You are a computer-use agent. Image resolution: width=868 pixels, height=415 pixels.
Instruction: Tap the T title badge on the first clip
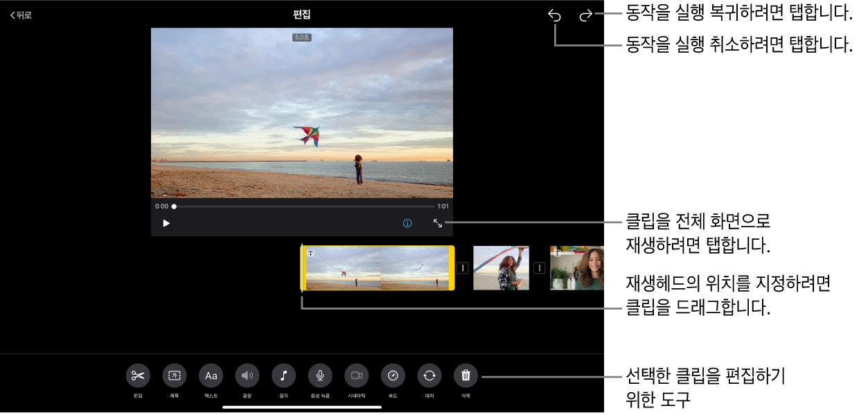[311, 254]
